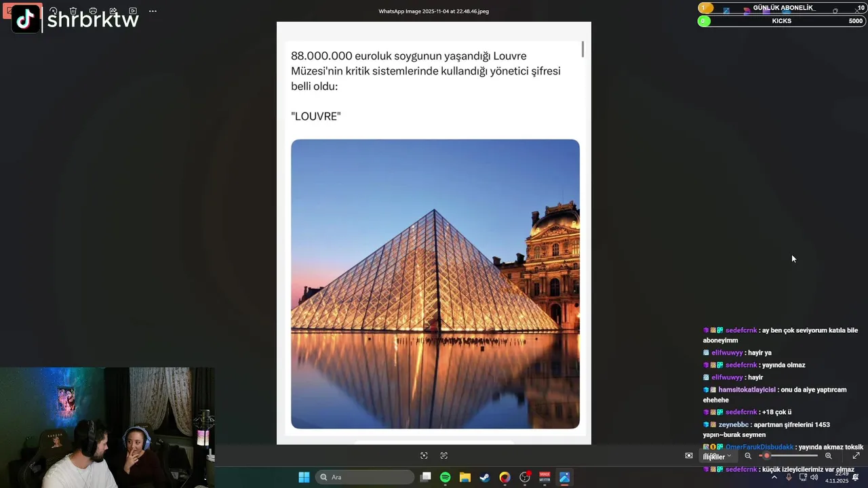
Task: Open the three-dots more options menu
Action: [153, 11]
